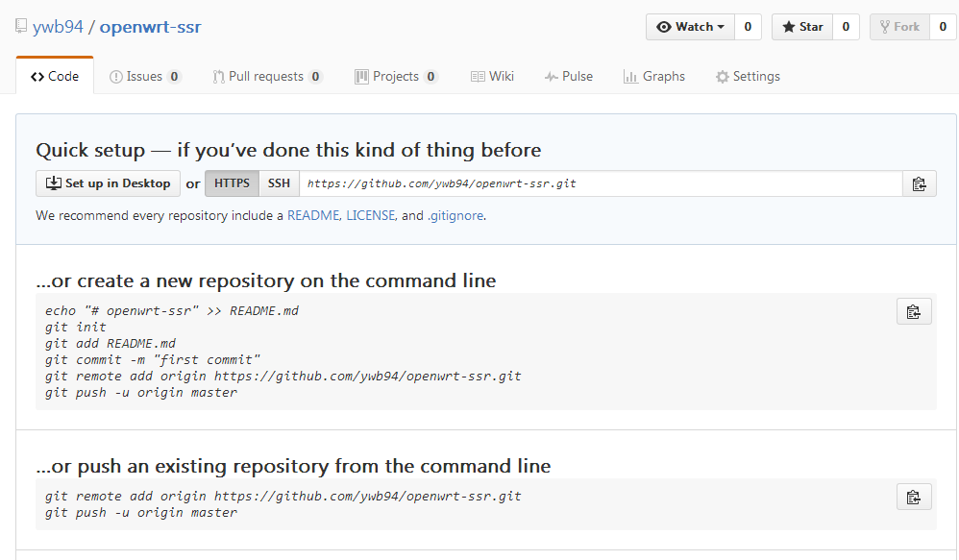Screen dimensions: 959x560
Task: View the Graphs tab
Action: (653, 77)
